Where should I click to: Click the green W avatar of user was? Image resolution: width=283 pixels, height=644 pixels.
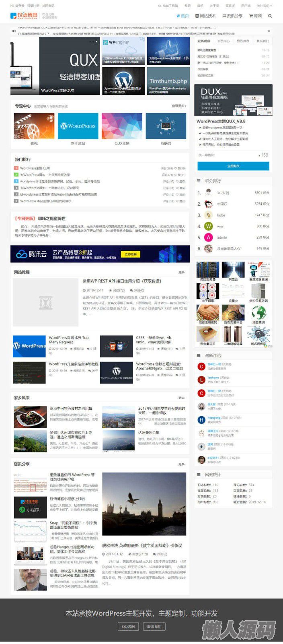(208, 226)
